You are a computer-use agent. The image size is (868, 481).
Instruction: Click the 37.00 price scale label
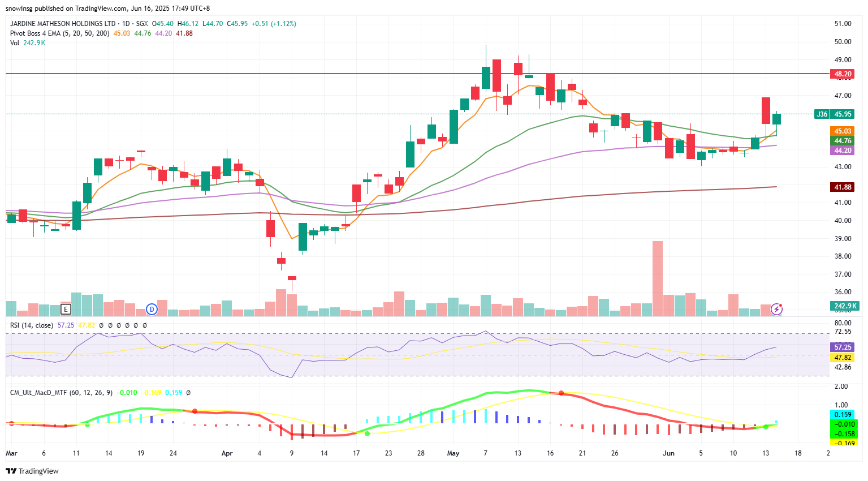point(843,274)
